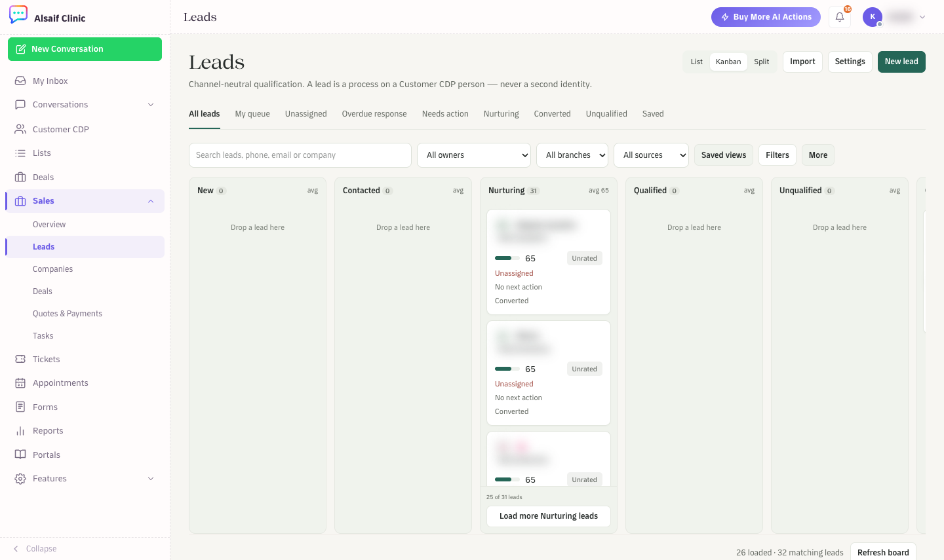
Task: Click the Tickets icon in the sidebar
Action: pos(20,359)
